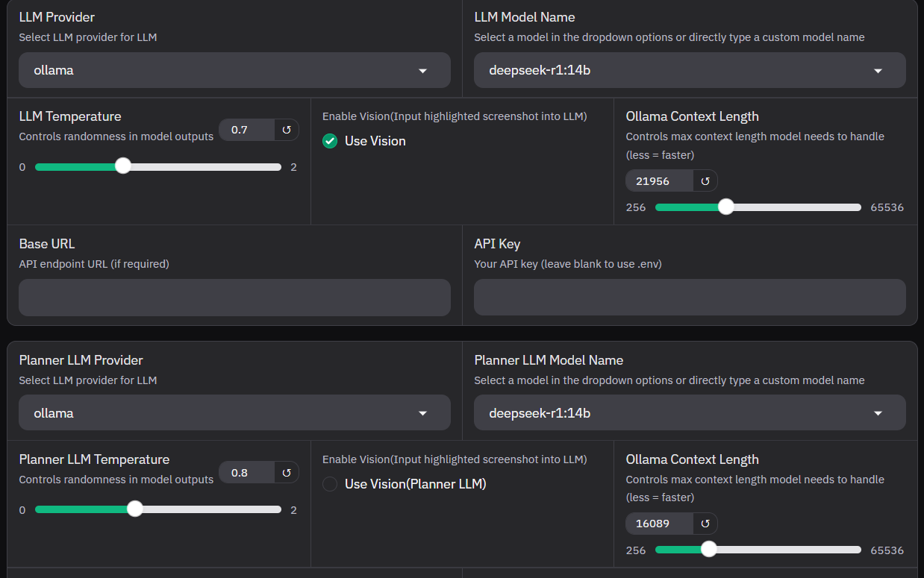
Task: Open the Planner LLM Provider dropdown
Action: 234,413
